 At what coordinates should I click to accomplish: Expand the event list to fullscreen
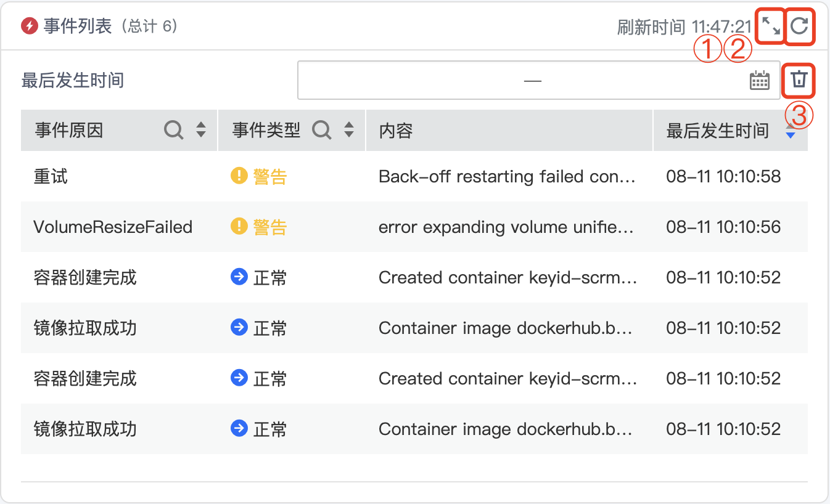click(x=771, y=26)
